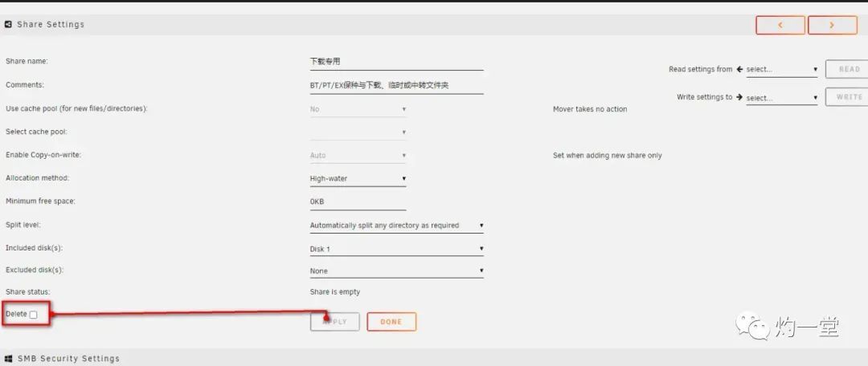The image size is (868, 366).
Task: Click the SMB Security Settings Windows icon
Action: coord(8,359)
